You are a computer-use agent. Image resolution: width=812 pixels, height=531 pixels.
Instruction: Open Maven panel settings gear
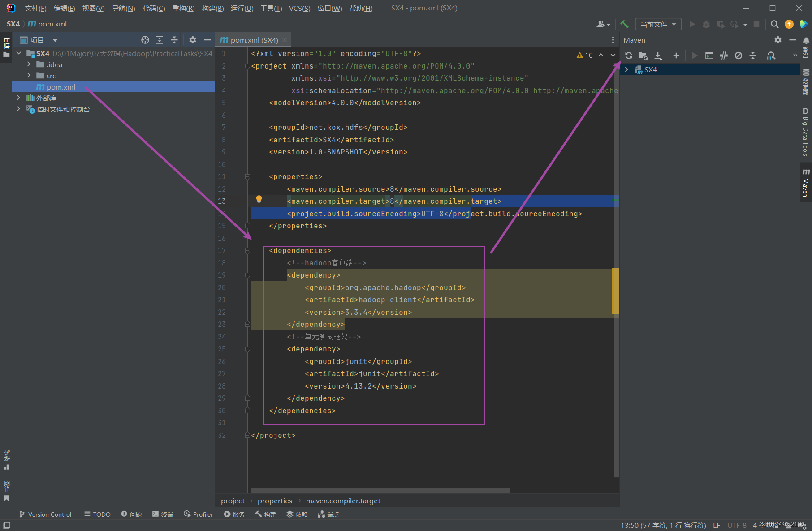pyautogui.click(x=778, y=40)
